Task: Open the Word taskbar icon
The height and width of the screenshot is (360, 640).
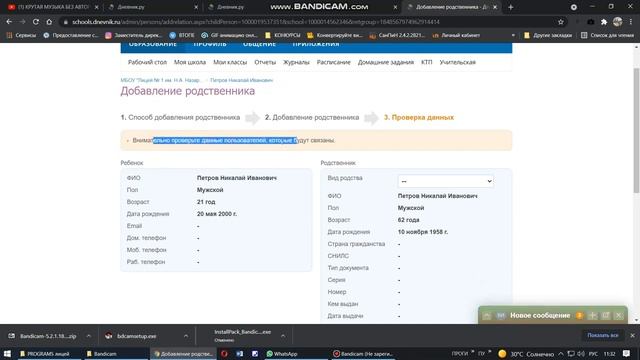Action: (x=240, y=354)
